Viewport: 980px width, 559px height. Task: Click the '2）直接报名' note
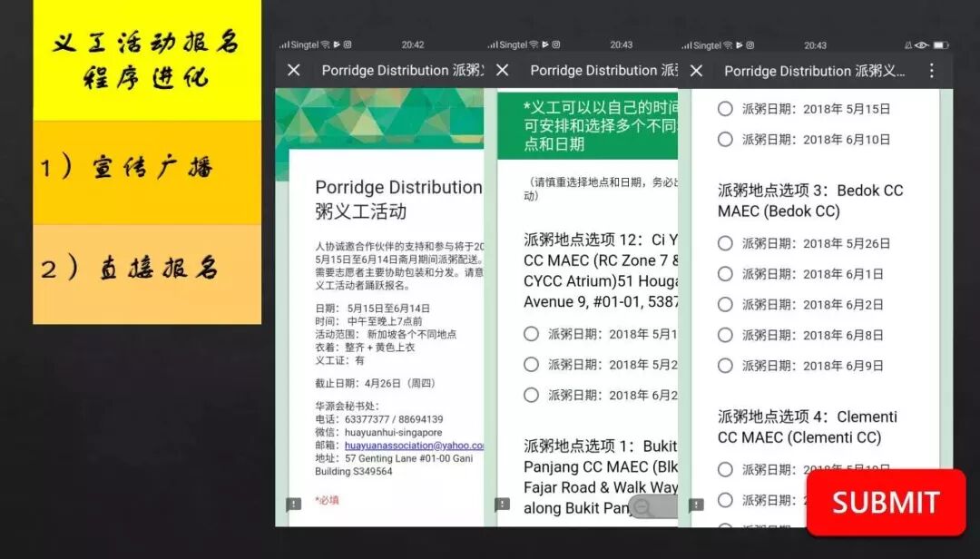pyautogui.click(x=147, y=274)
